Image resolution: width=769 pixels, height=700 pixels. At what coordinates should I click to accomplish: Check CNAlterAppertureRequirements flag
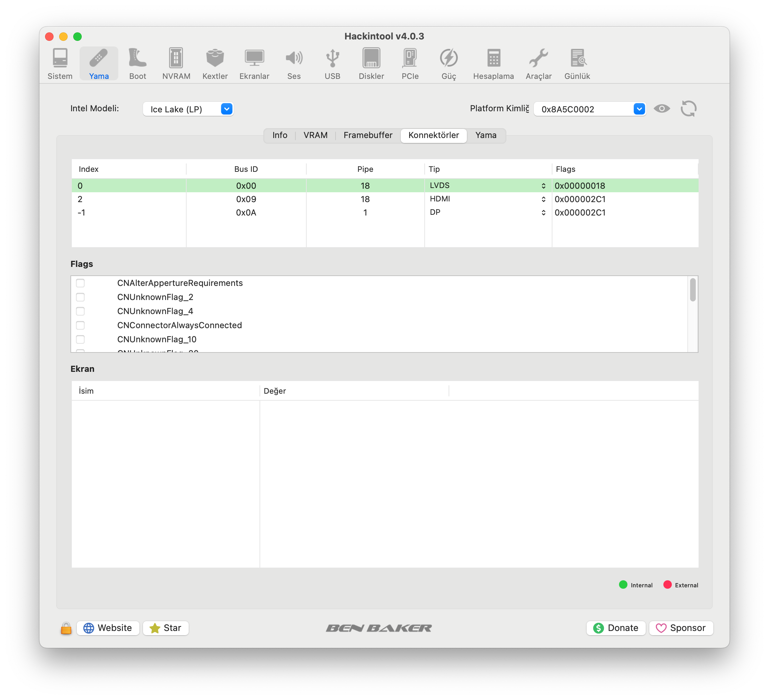[x=80, y=283]
